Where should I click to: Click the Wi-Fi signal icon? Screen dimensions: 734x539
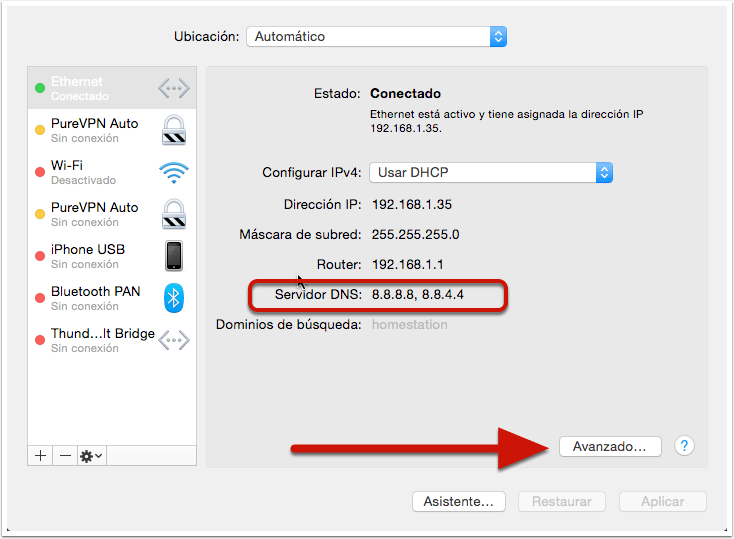point(174,173)
